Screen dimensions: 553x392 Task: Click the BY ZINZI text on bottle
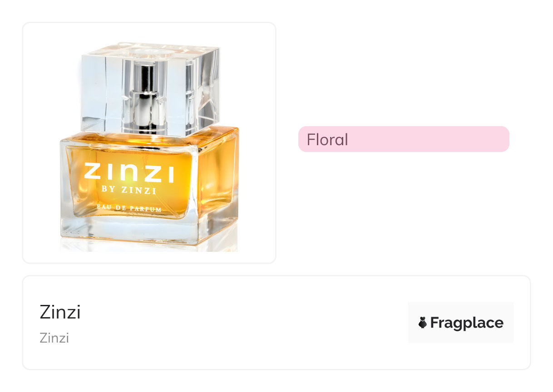[x=129, y=190]
